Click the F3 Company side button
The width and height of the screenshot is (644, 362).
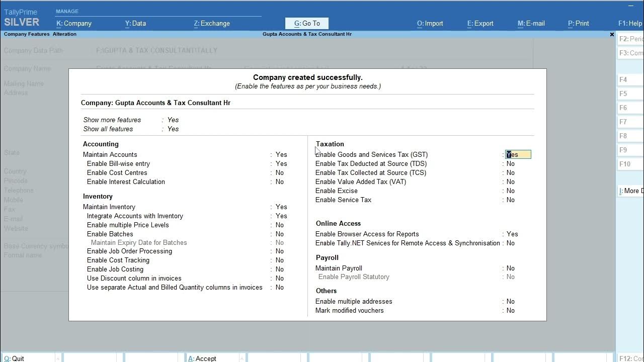(631, 53)
